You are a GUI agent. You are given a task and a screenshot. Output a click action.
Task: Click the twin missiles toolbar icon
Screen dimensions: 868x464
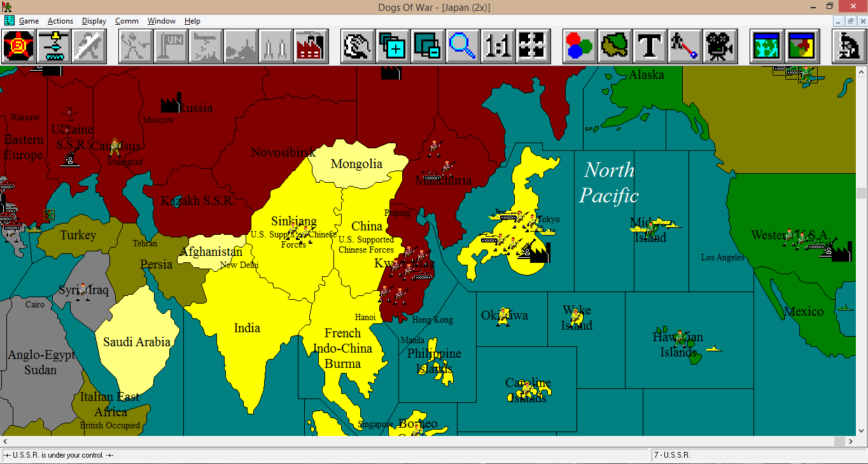coord(276,46)
